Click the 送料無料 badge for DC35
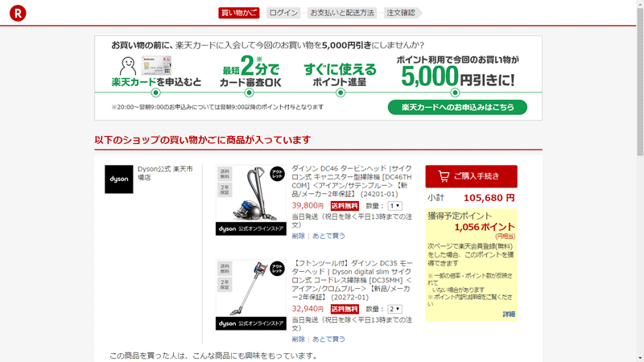The image size is (644, 362). 345,309
